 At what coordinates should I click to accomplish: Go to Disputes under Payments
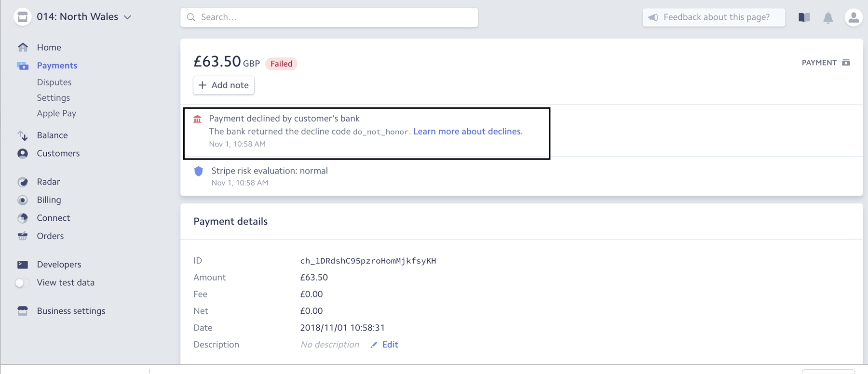54,82
